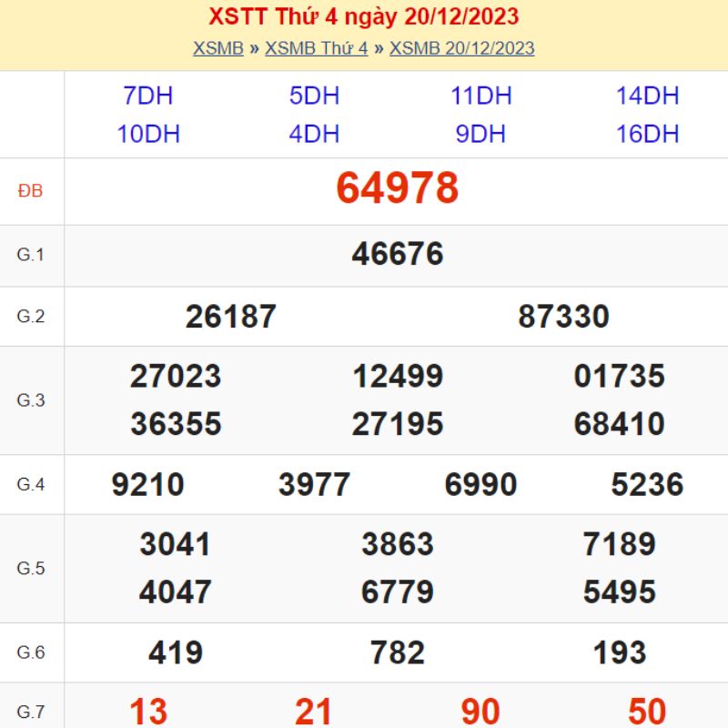This screenshot has height=728, width=728.
Task: Click G.2 number 26187
Action: 231,317
